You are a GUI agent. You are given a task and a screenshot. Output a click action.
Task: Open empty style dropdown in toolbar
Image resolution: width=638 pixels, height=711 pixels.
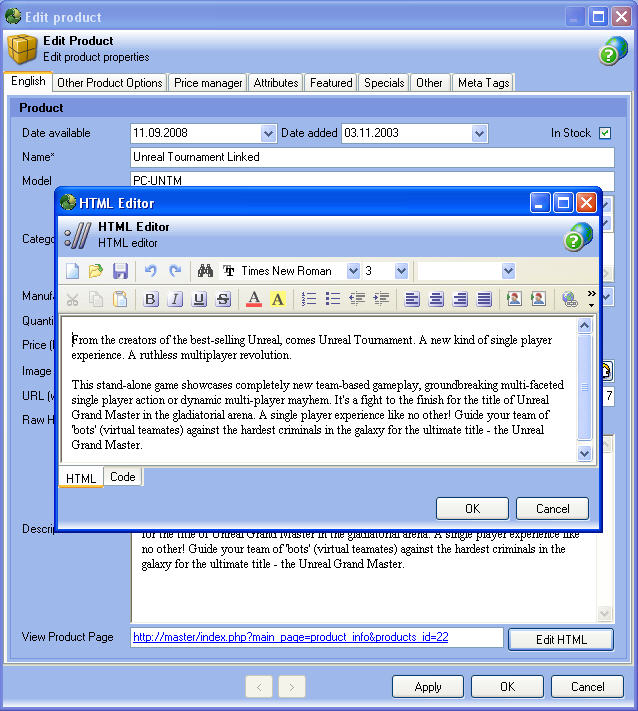[x=508, y=271]
